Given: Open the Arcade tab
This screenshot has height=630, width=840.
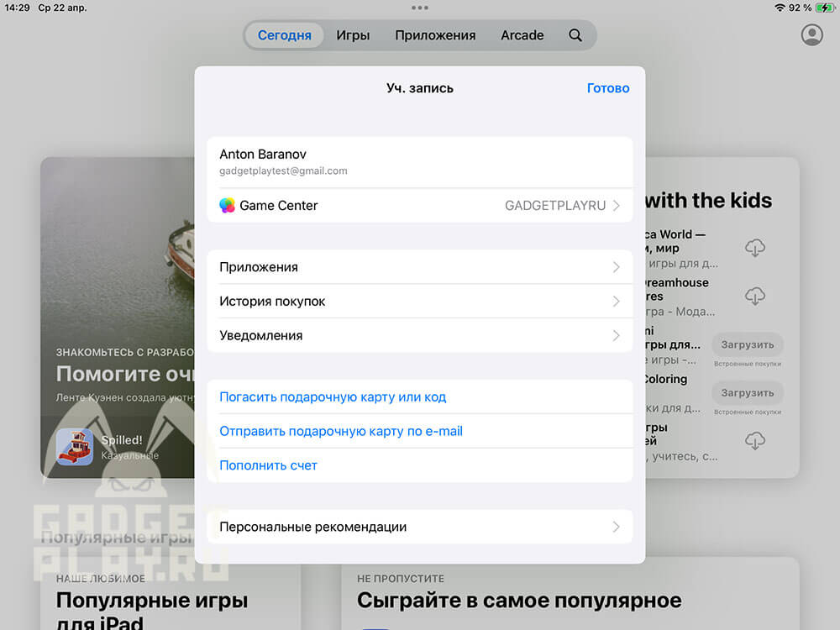Looking at the screenshot, I should [522, 35].
